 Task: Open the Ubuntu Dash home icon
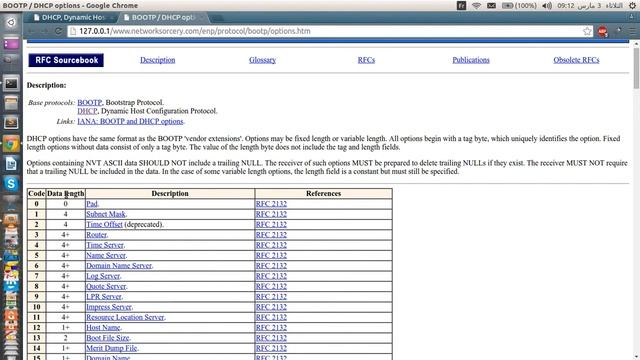(x=11, y=22)
